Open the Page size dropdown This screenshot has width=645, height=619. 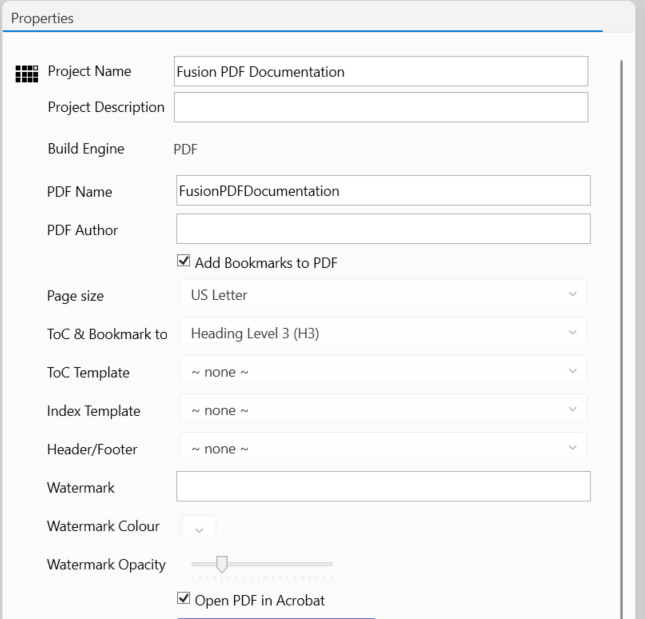[x=382, y=296]
